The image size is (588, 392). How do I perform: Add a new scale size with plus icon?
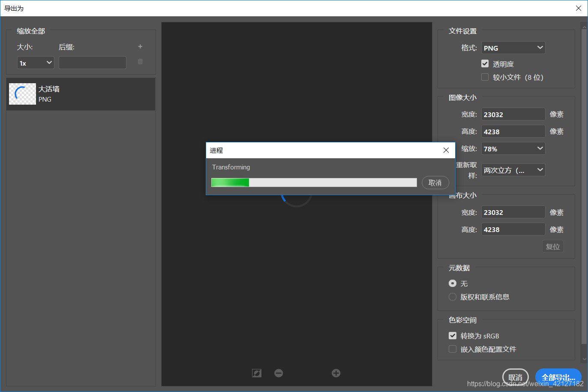(x=140, y=46)
